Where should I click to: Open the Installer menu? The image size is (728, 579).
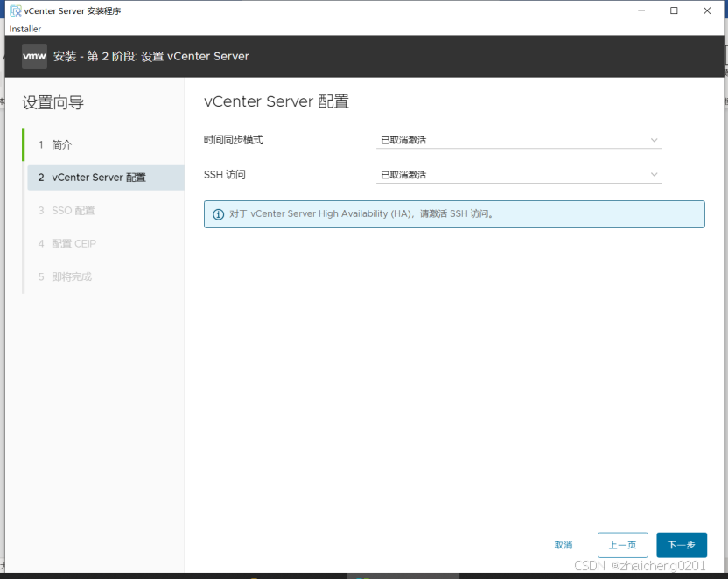point(25,29)
